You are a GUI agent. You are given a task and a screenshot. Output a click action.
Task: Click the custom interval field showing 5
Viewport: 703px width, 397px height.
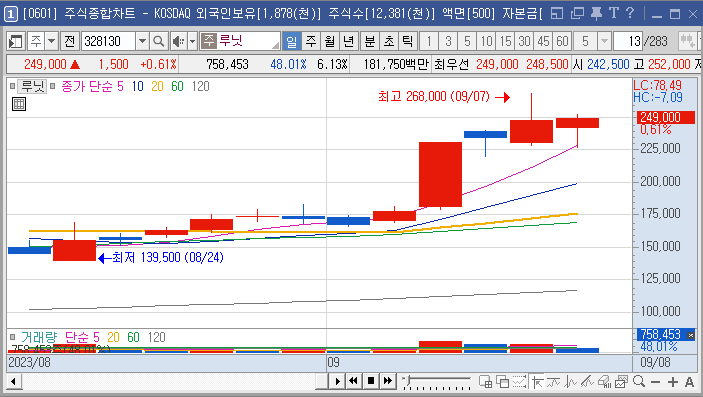point(585,42)
